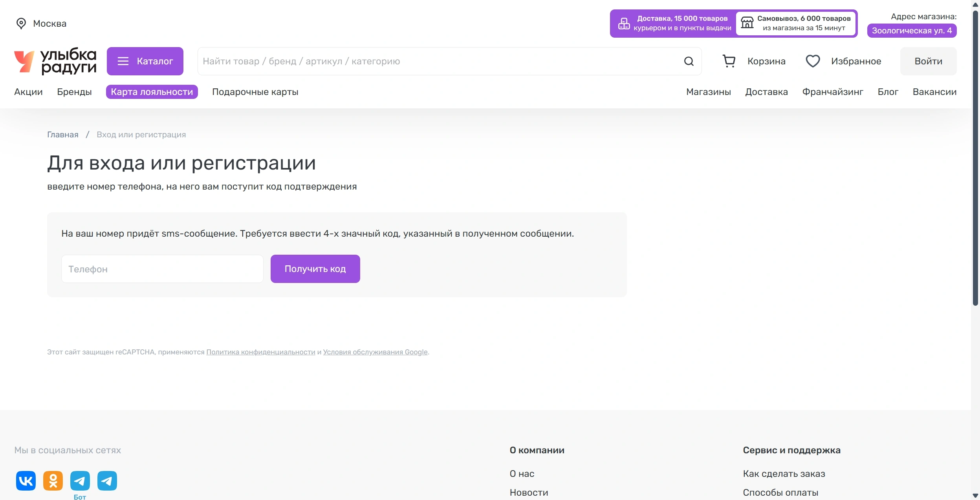Open the VK social network icon

tap(26, 481)
